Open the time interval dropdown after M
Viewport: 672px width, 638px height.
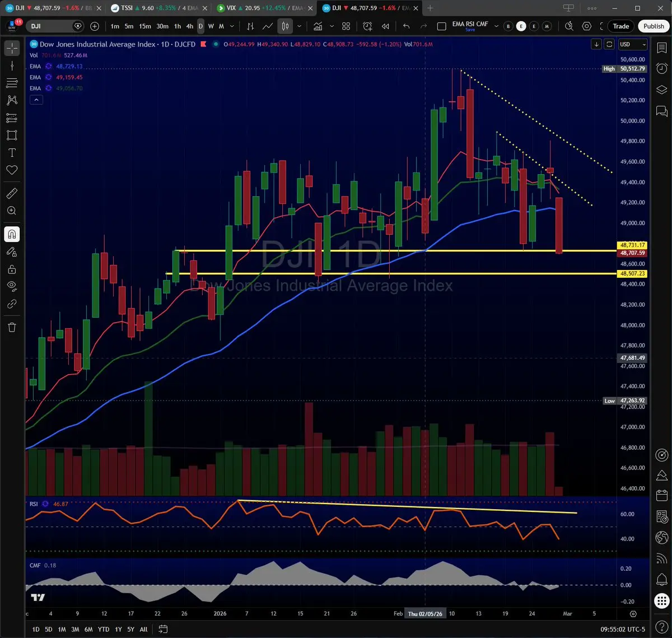tap(232, 26)
